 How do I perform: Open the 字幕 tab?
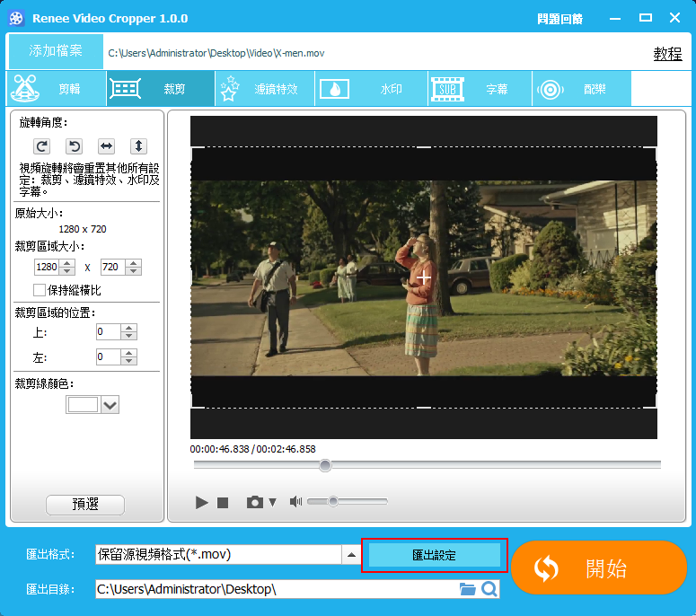point(480,89)
